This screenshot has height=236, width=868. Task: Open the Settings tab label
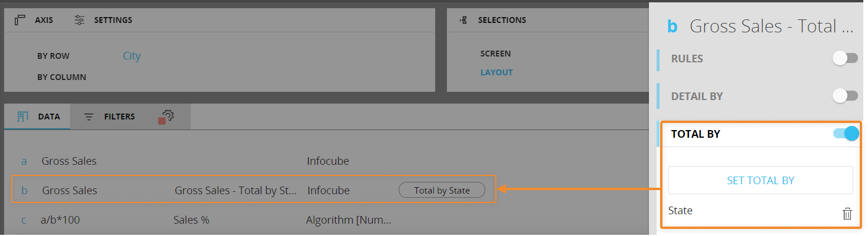click(x=113, y=20)
